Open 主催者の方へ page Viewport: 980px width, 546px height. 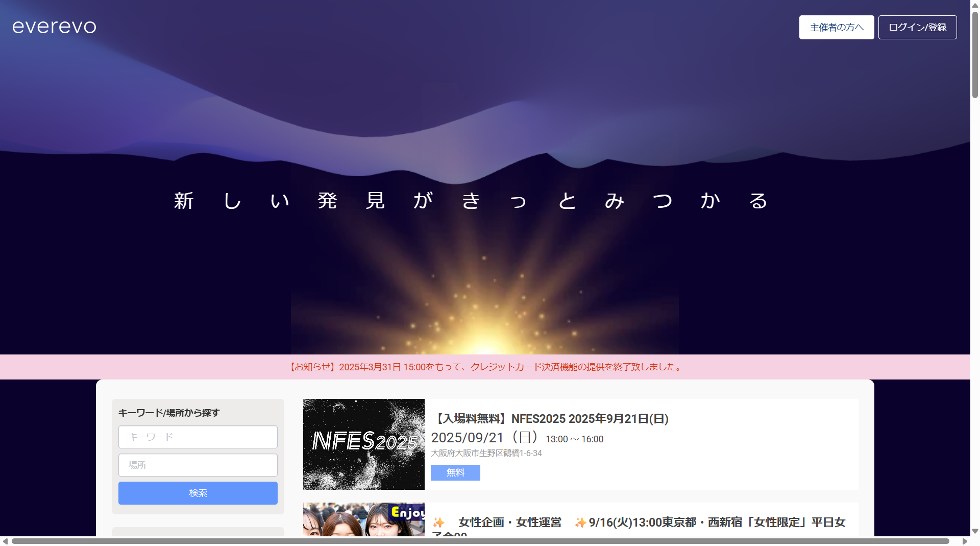pyautogui.click(x=836, y=27)
